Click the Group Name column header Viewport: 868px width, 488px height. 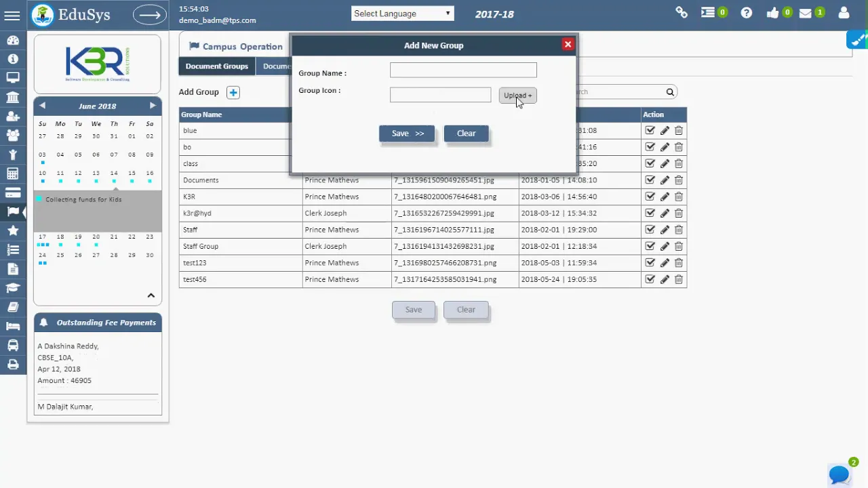(x=201, y=115)
